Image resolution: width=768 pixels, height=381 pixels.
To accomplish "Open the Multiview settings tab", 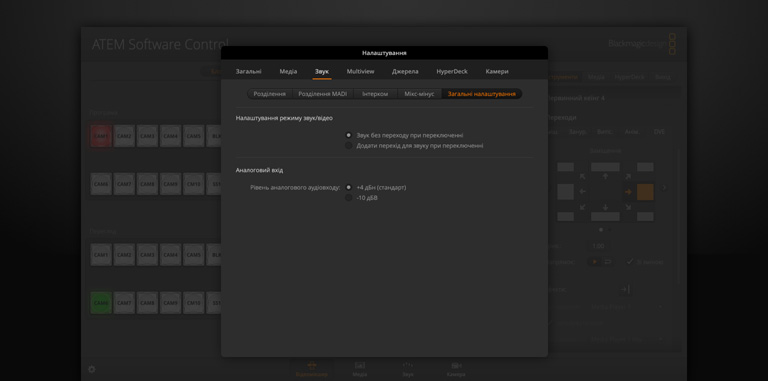I will (360, 71).
